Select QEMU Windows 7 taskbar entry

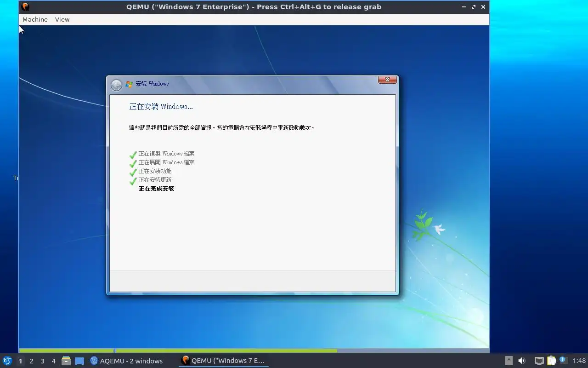tap(223, 361)
